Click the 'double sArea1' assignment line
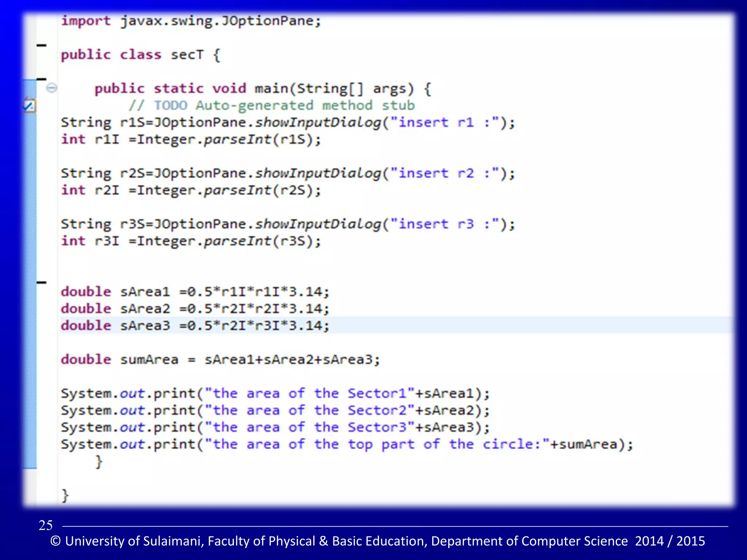747x560 pixels. [x=195, y=292]
